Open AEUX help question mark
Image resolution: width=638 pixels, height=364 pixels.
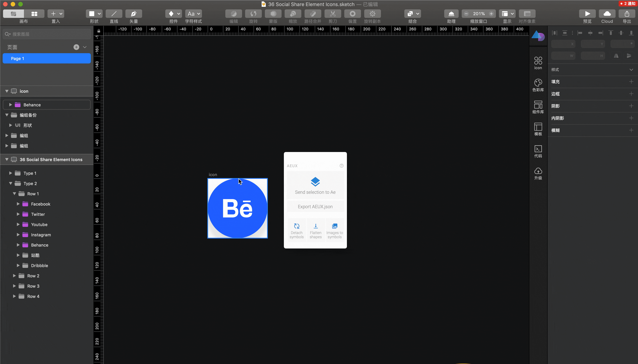pos(341,166)
